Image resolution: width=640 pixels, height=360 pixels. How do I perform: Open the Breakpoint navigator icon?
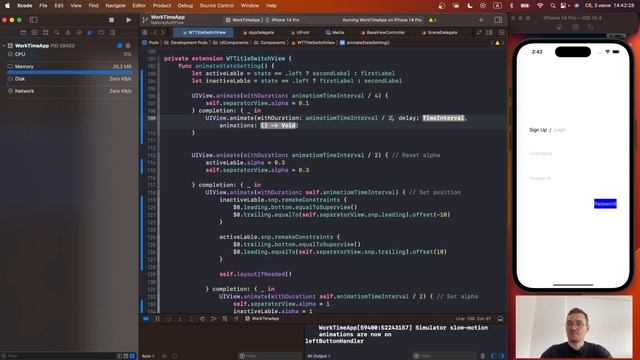point(101,33)
